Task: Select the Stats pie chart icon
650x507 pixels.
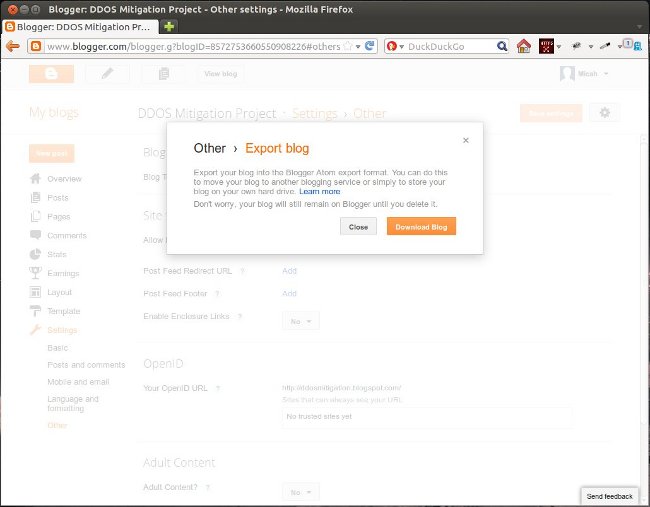Action: tap(36, 255)
